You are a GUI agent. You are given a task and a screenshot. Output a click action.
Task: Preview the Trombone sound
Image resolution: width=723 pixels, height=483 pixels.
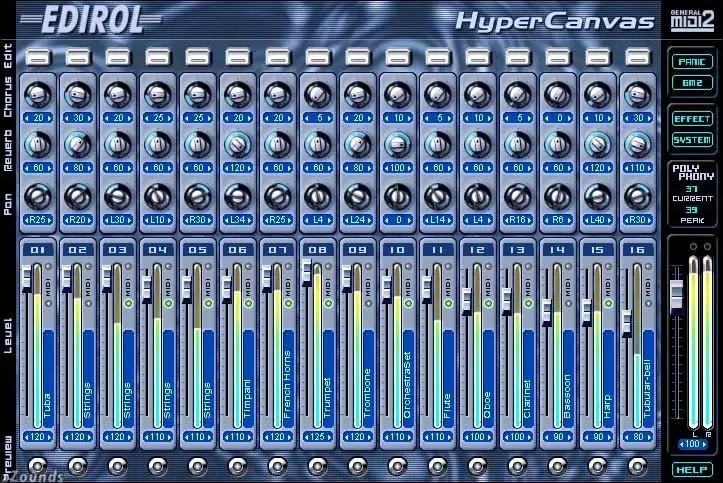coord(358,466)
